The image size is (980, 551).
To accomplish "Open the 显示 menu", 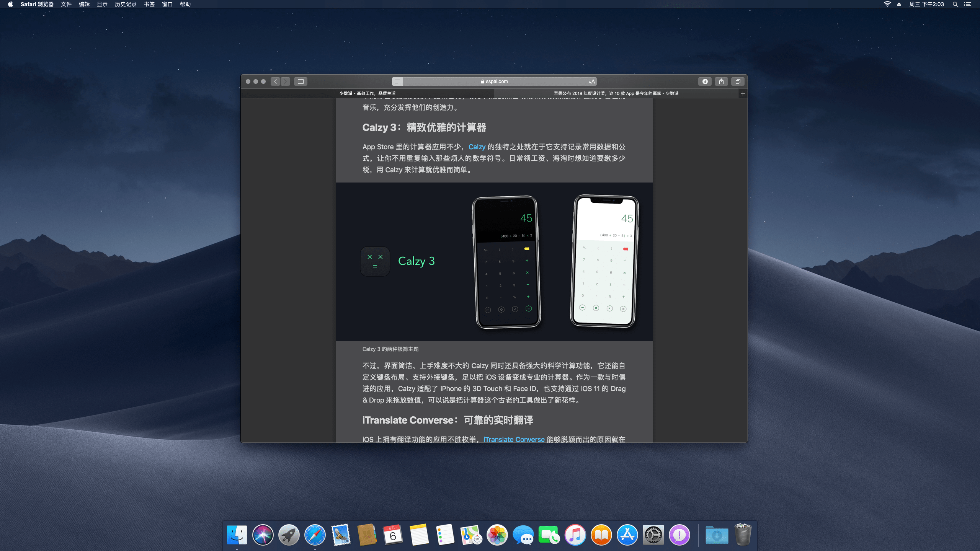I will [x=102, y=4].
